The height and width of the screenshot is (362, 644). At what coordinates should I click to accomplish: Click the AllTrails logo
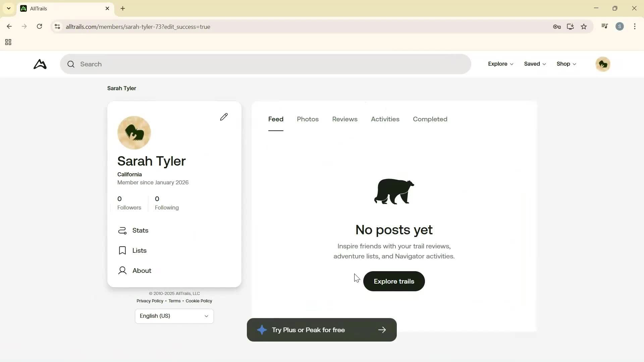point(40,64)
